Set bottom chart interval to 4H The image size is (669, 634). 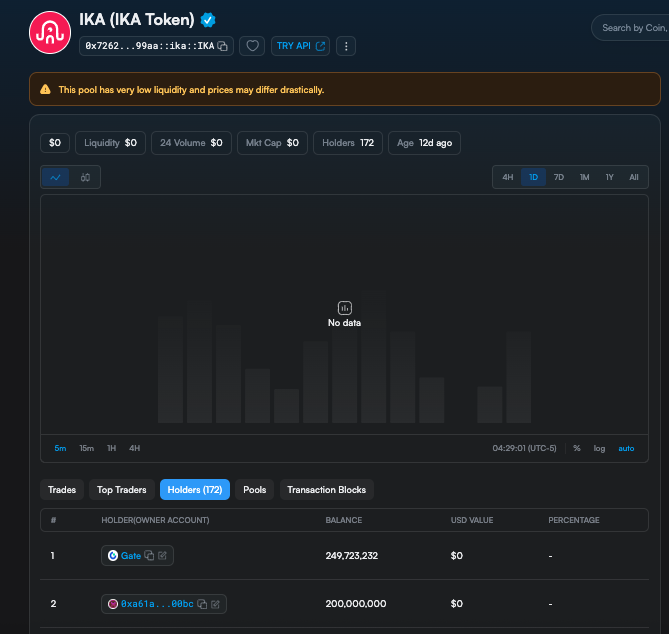[x=134, y=448]
